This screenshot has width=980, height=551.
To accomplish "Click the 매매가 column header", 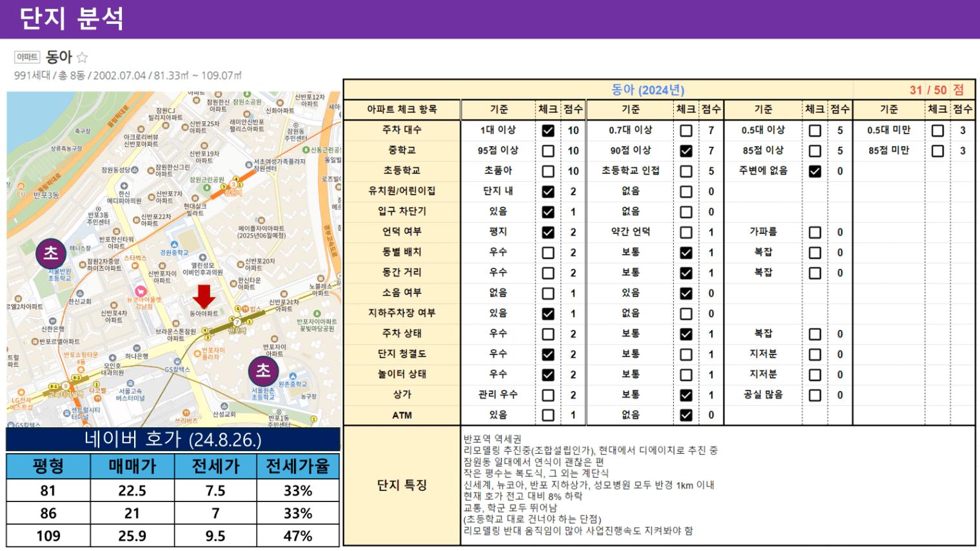I will coord(132,466).
